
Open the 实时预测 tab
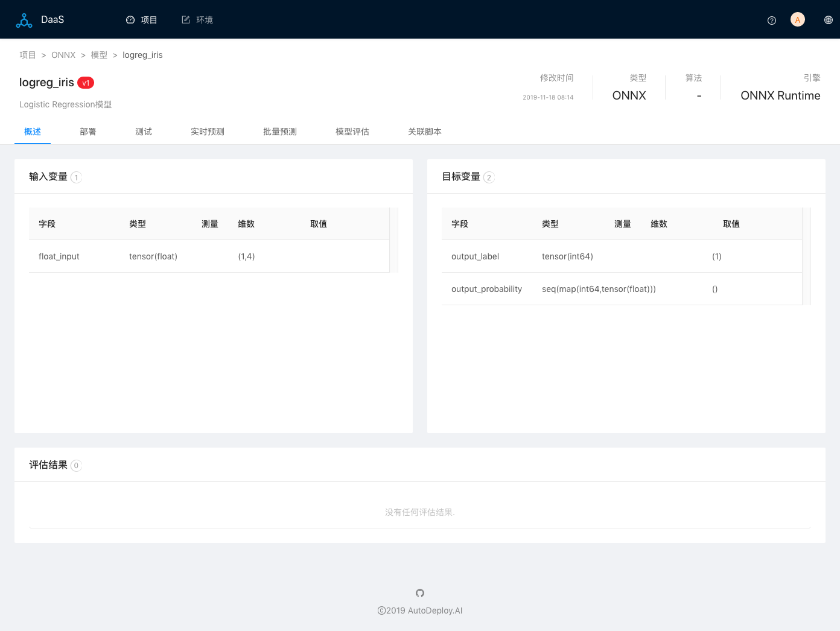pyautogui.click(x=208, y=132)
